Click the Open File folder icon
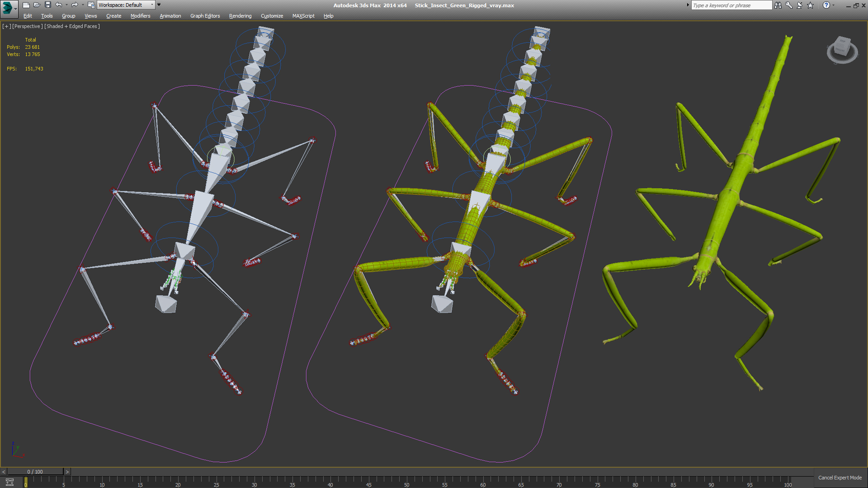 click(x=37, y=5)
